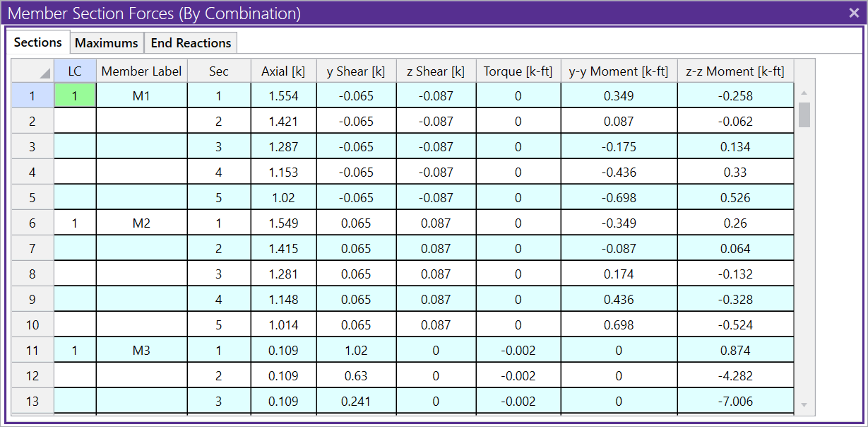Select row header number 6

tap(32, 223)
